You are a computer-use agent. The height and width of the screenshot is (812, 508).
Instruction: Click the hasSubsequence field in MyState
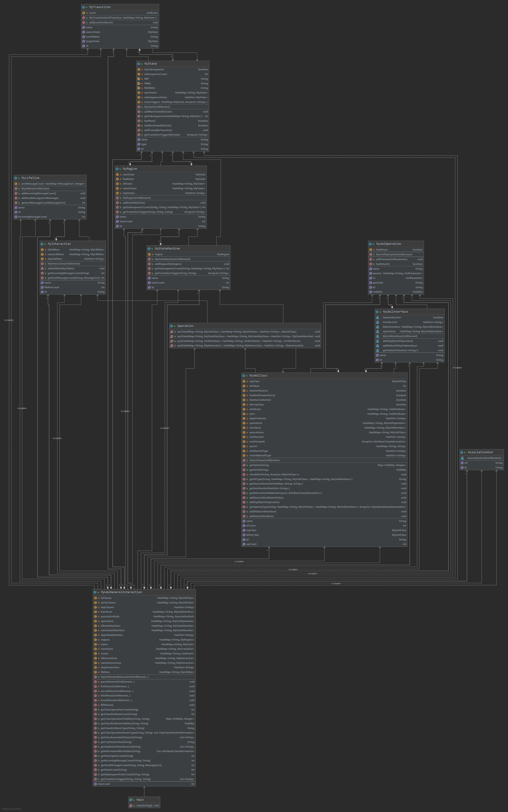[x=154, y=69]
